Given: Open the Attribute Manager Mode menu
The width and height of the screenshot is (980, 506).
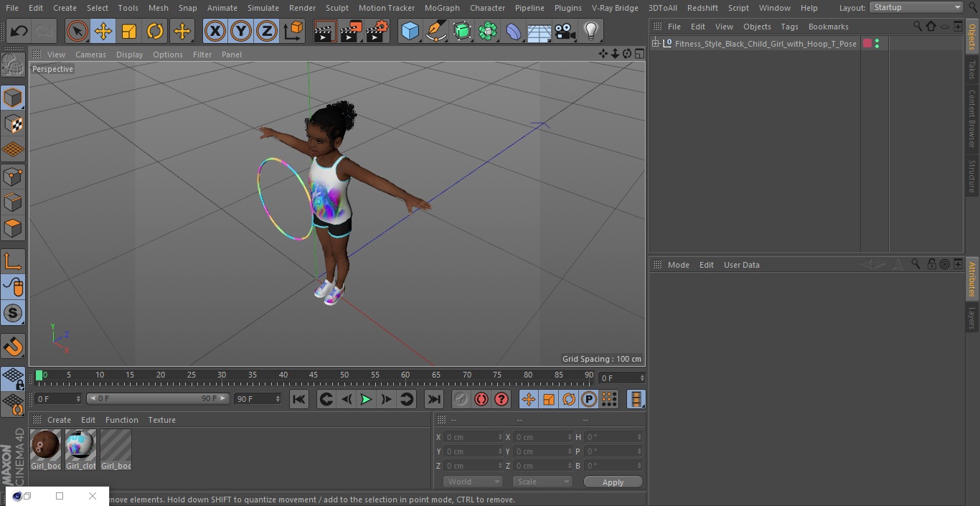Looking at the screenshot, I should [678, 265].
